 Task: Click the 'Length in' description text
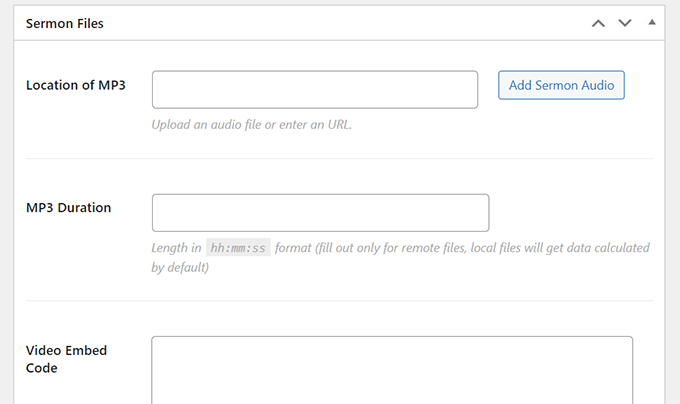[176, 248]
